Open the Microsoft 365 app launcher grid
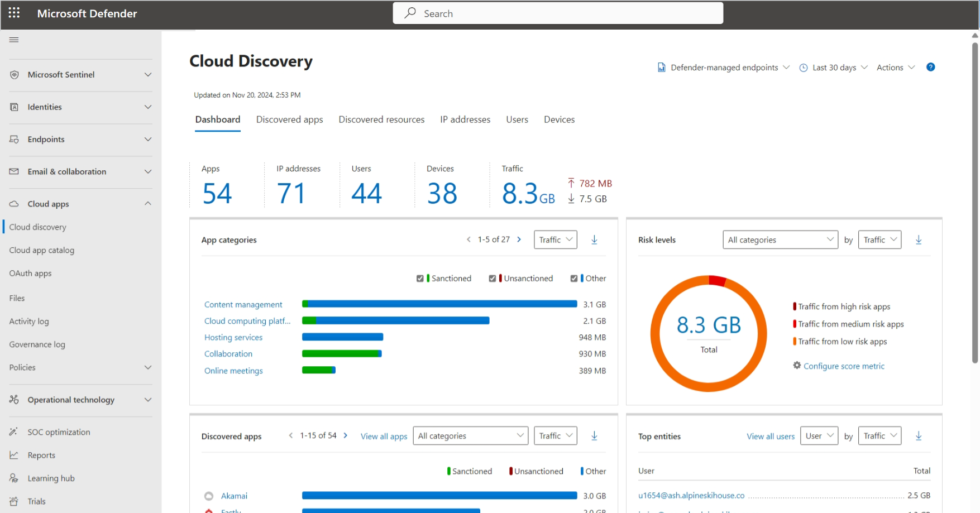Screen dimensions: 980x513 pyautogui.click(x=14, y=13)
